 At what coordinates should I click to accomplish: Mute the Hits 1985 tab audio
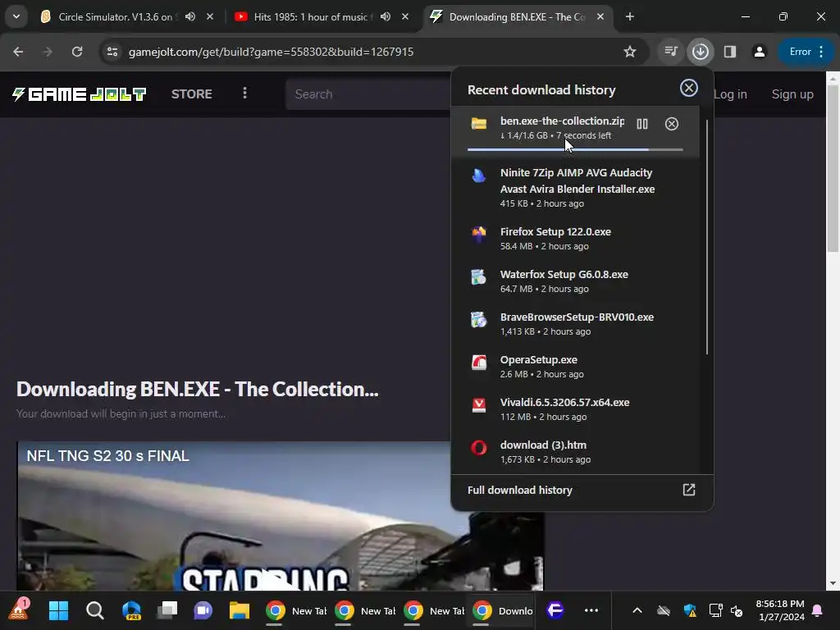coord(386,16)
